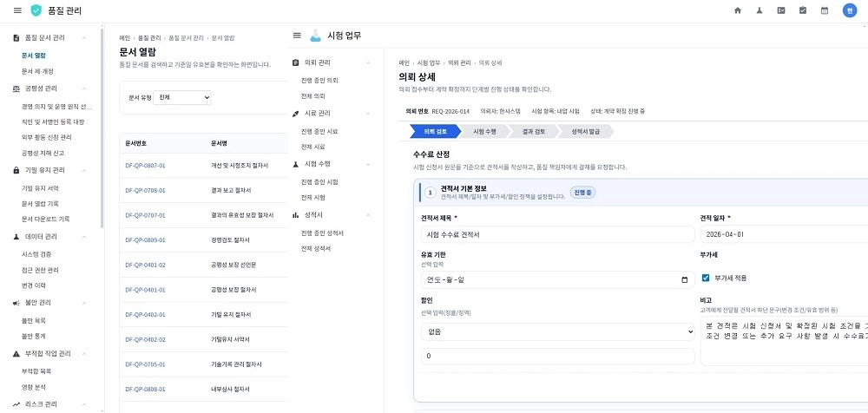Image resolution: width=868 pixels, height=413 pixels.
Task: Uncheck the 부가세 적용 checkbox
Action: [705, 278]
